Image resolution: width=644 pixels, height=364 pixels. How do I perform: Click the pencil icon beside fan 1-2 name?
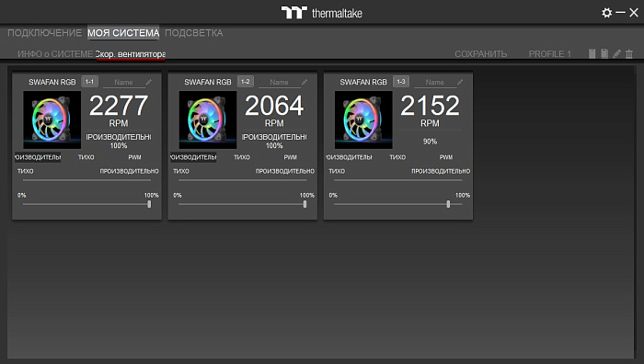(305, 82)
